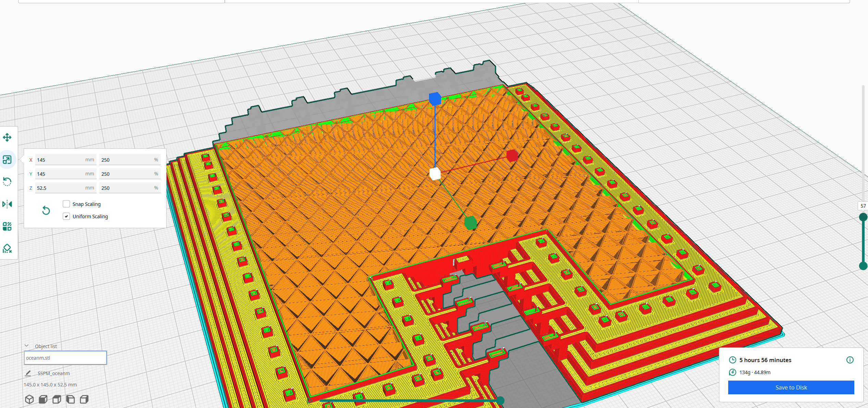This screenshot has width=868, height=408.
Task: Reset the scale with the circular arrow
Action: point(46,210)
